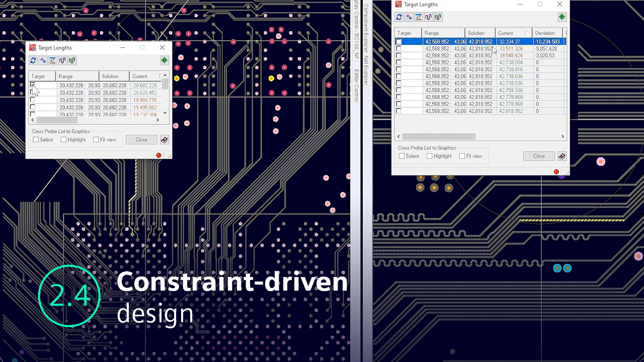Click the third toolbar icon with orange lines in left dialog
The height and width of the screenshot is (362, 644).
[x=52, y=60]
